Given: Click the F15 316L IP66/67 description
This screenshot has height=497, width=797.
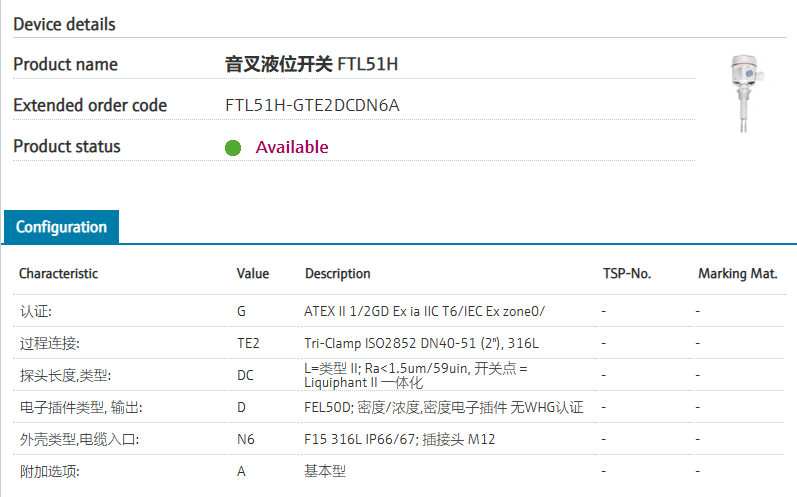Looking at the screenshot, I should 400,439.
